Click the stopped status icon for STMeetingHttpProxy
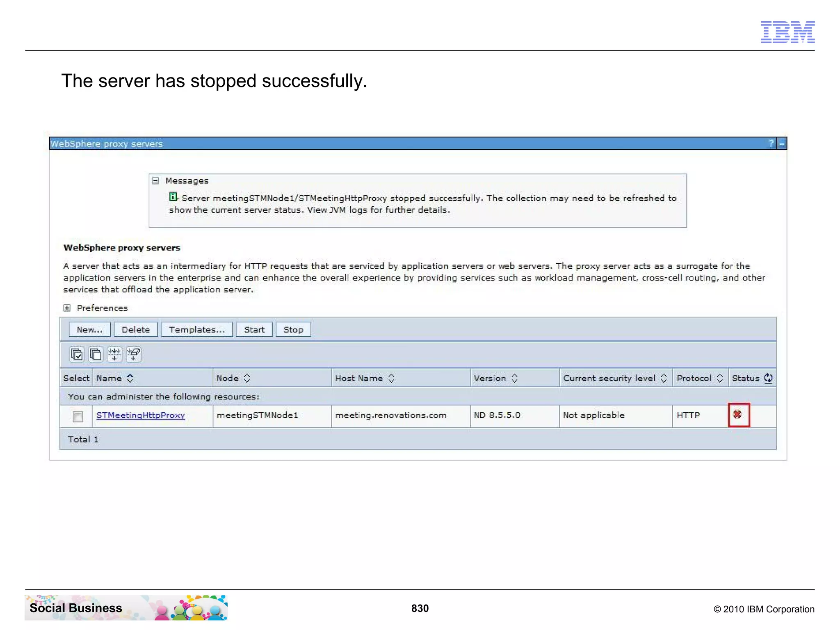This screenshot has height=630, width=840. click(737, 415)
